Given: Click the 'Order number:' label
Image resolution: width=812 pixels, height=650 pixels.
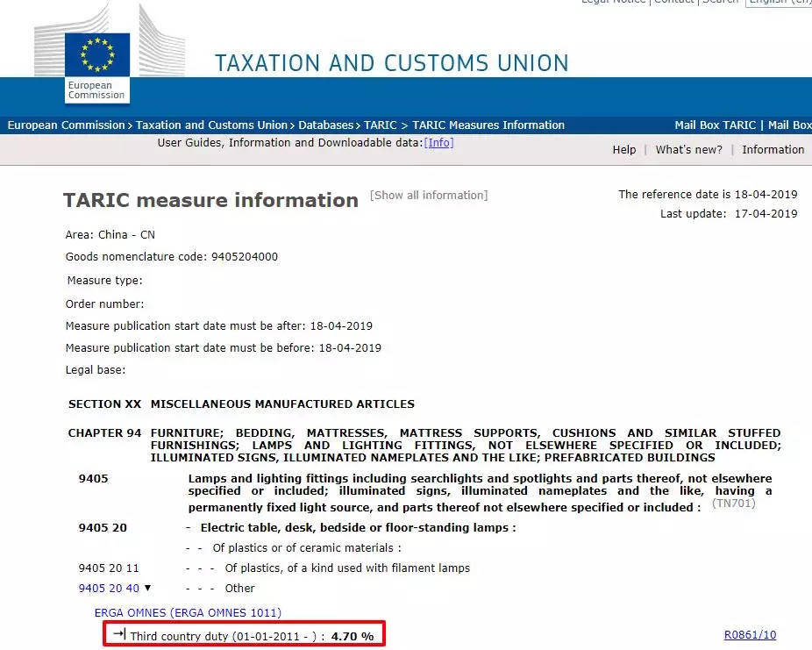Looking at the screenshot, I should coord(104,304).
